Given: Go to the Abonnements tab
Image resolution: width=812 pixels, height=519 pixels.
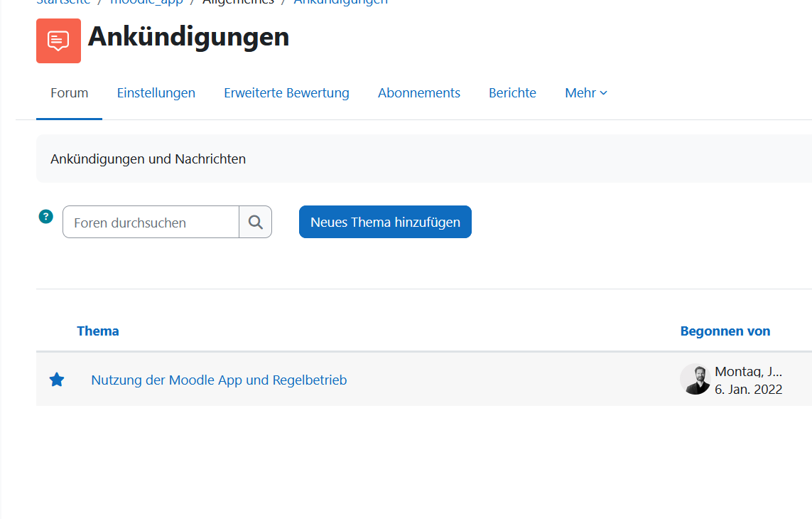Looking at the screenshot, I should [418, 93].
